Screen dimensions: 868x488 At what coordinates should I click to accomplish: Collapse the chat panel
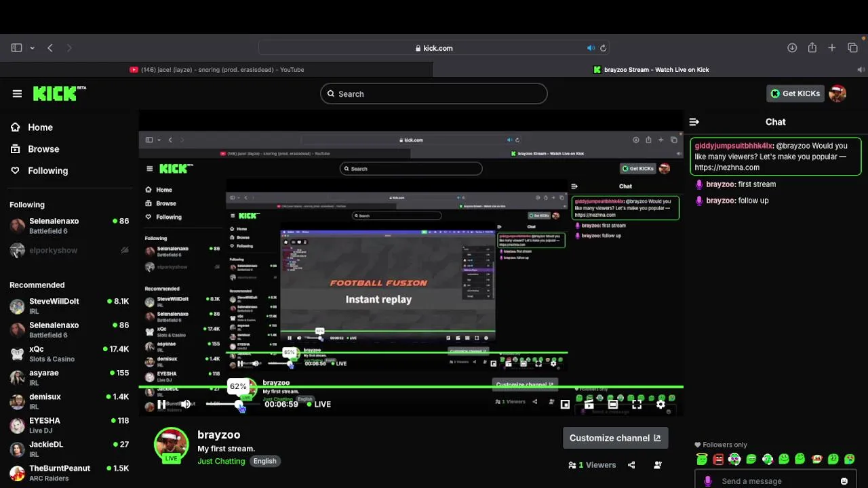point(694,122)
